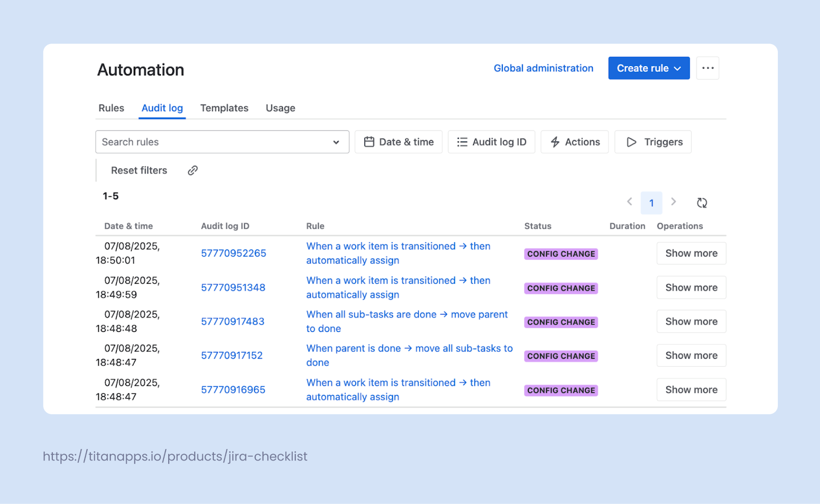The width and height of the screenshot is (820, 504).
Task: Open the Search rules dropdown chevron
Action: pos(336,142)
